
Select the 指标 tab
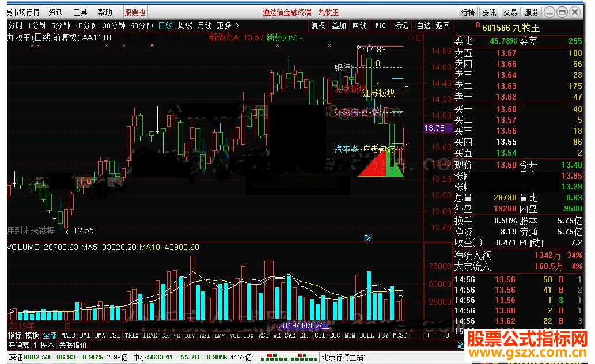(15, 335)
